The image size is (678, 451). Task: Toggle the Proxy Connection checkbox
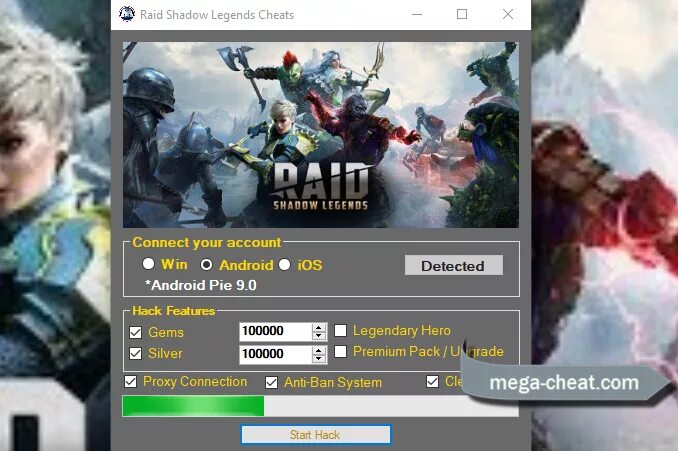click(130, 381)
